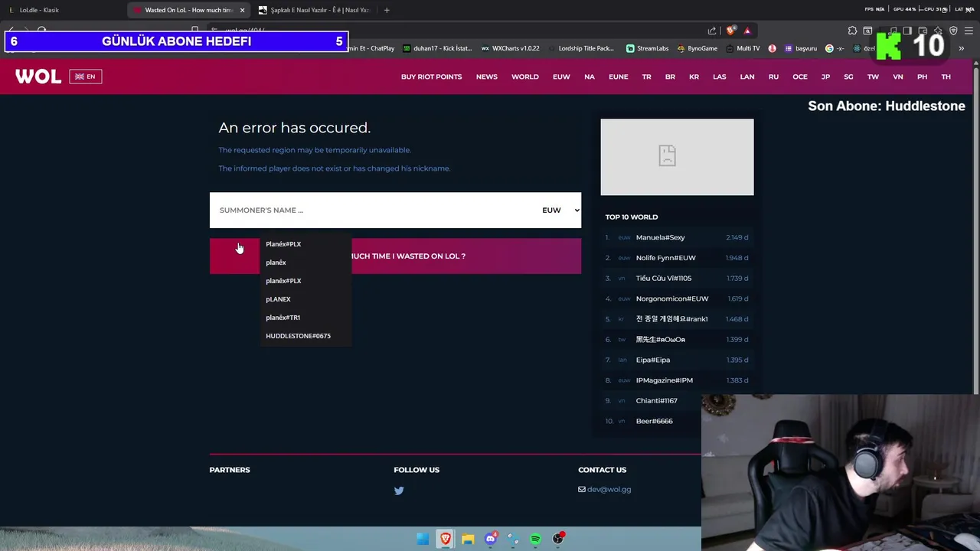Open Tiểu Cửu Vĩ#1105 ranking entry
980x551 pixels.
click(663, 278)
